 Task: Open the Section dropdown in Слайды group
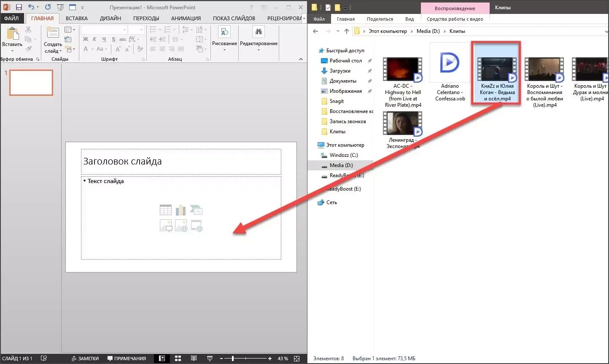click(x=70, y=49)
